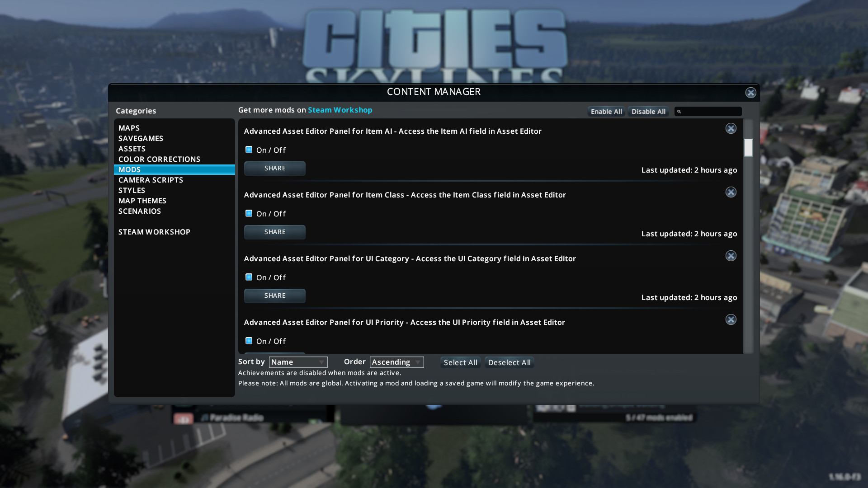Toggle the UI Priority mod On/Off checkbox

(249, 341)
